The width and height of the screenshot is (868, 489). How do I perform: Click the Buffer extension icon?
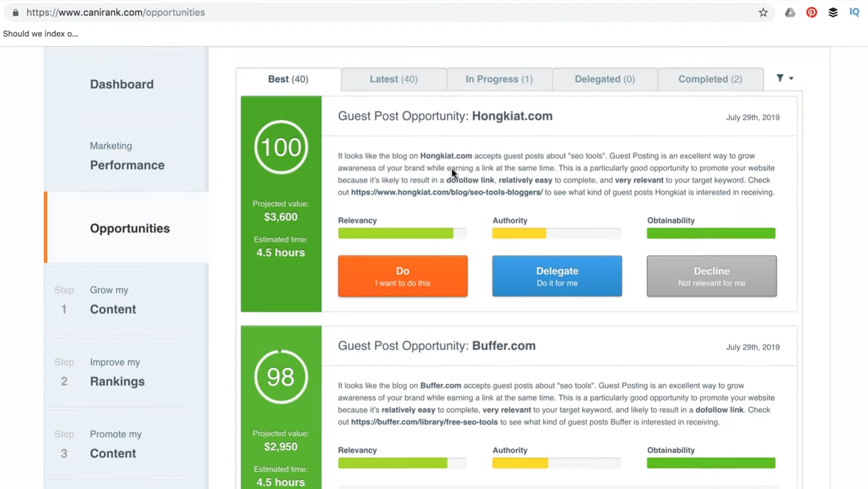coord(833,12)
